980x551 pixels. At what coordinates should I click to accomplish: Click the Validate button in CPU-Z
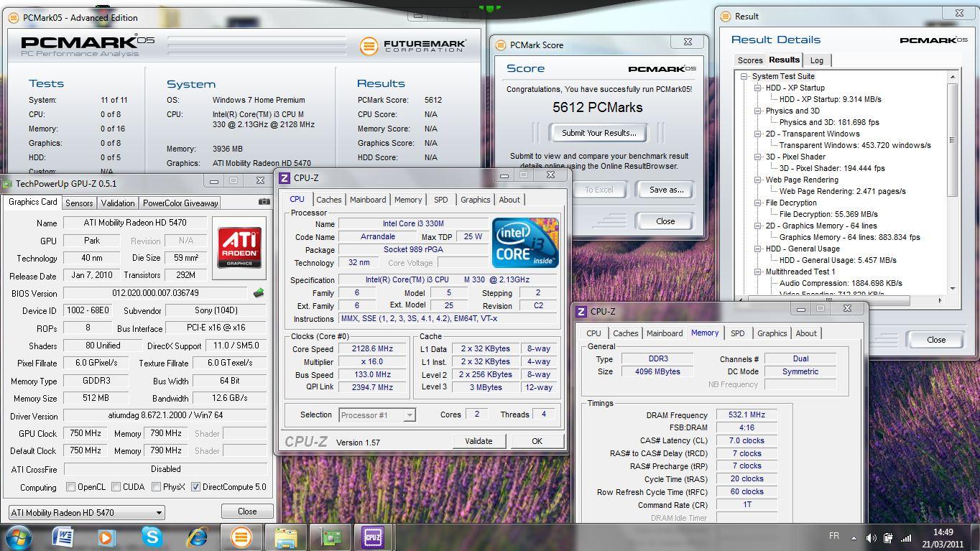coord(479,441)
